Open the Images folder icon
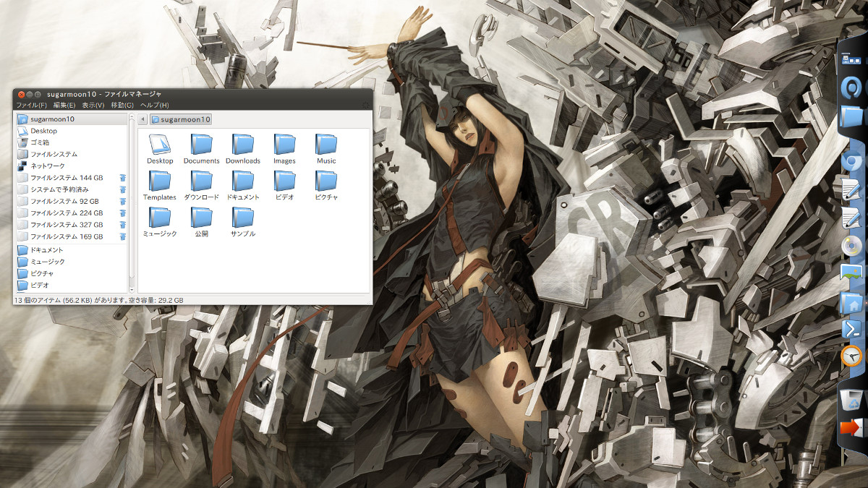Image resolution: width=868 pixels, height=488 pixels. 284,144
